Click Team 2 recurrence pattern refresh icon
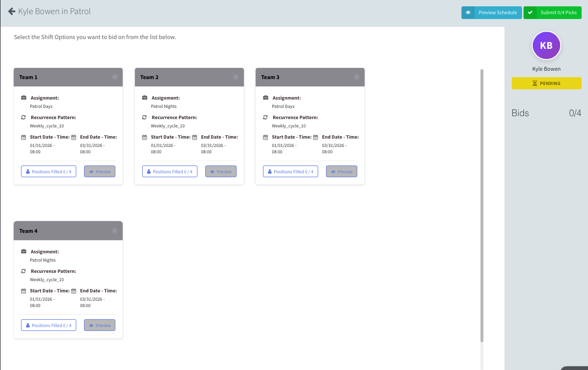 [145, 117]
